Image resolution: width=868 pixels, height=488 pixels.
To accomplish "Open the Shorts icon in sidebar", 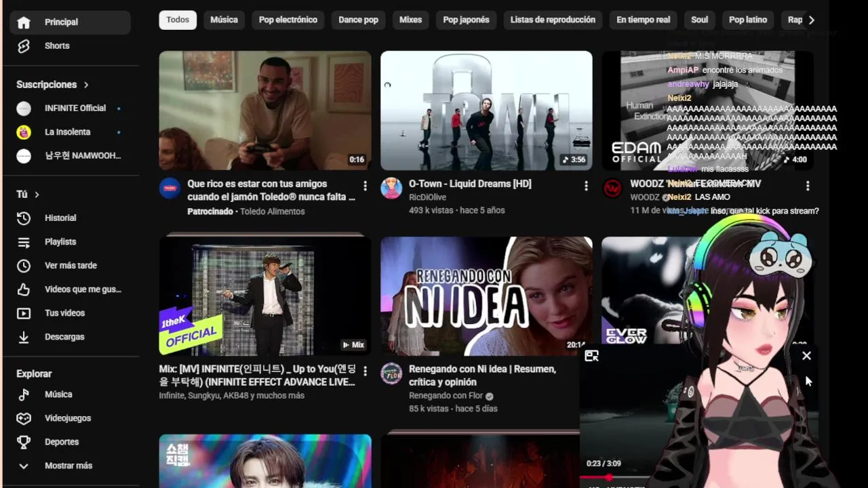I will click(x=24, y=46).
